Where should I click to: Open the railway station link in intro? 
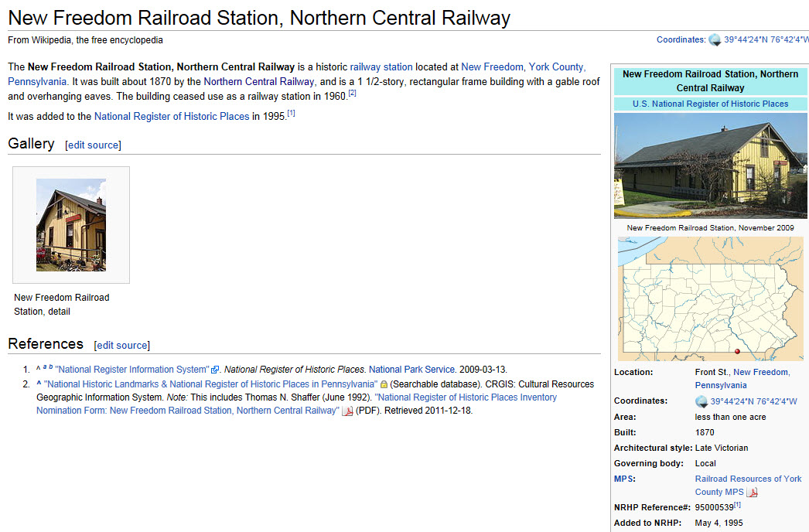[x=381, y=67]
